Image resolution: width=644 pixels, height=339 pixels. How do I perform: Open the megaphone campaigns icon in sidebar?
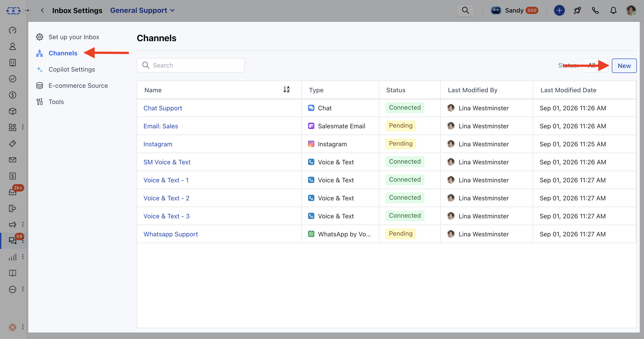13,224
